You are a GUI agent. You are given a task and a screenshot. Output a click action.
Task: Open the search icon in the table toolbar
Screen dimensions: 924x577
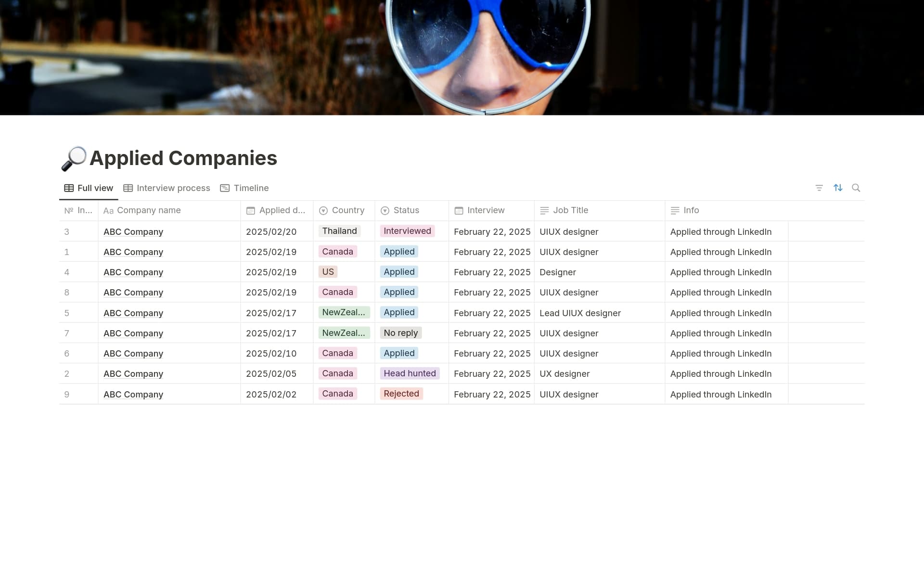(x=857, y=188)
